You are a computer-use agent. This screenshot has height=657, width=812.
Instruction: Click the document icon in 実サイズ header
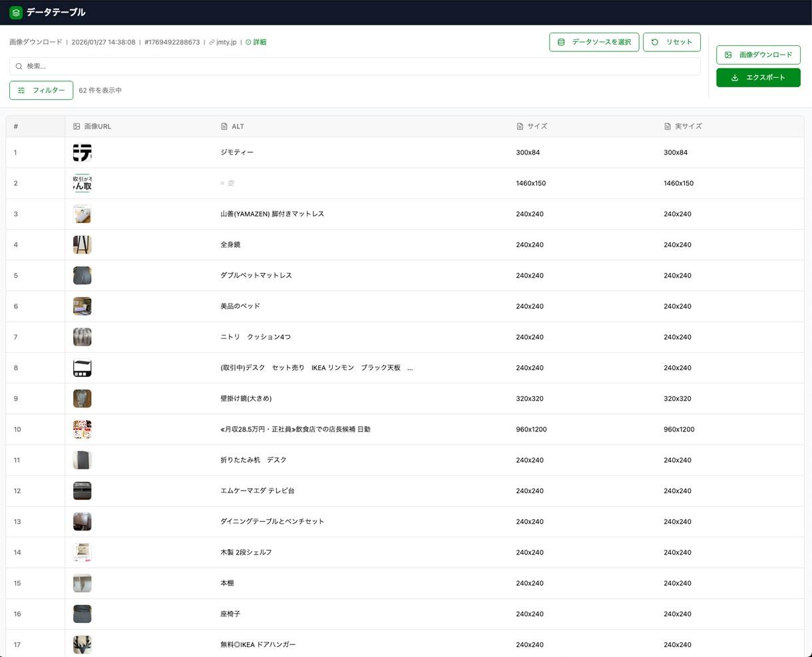(x=668, y=126)
